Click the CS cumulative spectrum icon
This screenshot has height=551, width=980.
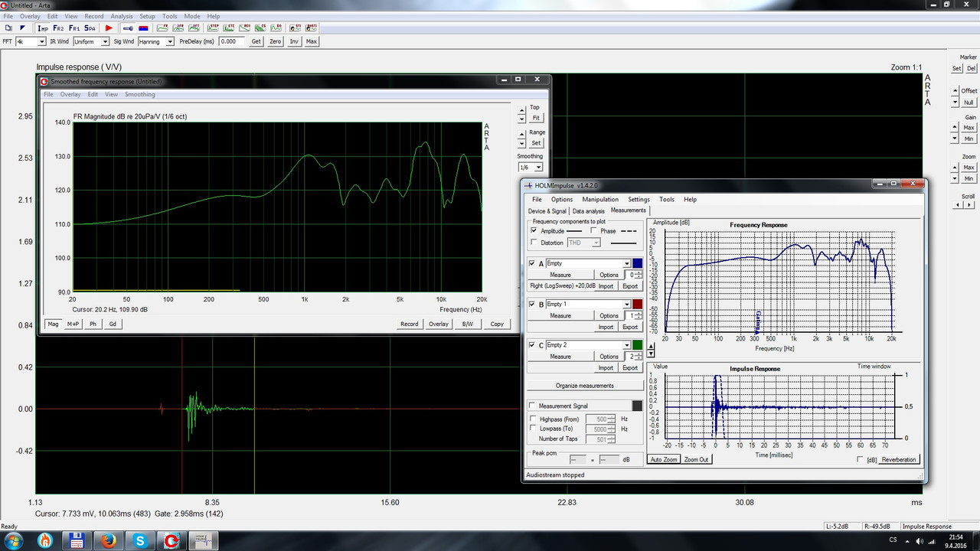(260, 28)
